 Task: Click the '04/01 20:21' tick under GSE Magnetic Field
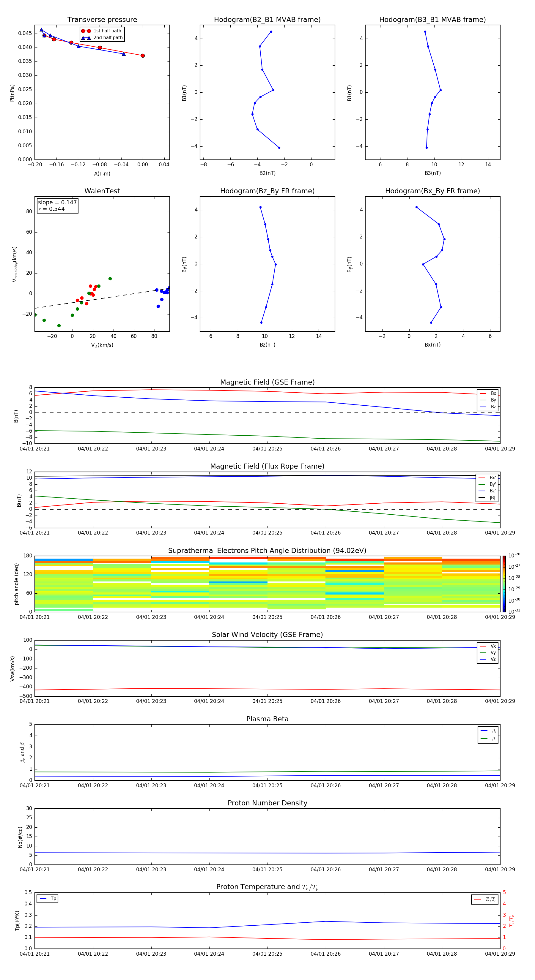35,449
